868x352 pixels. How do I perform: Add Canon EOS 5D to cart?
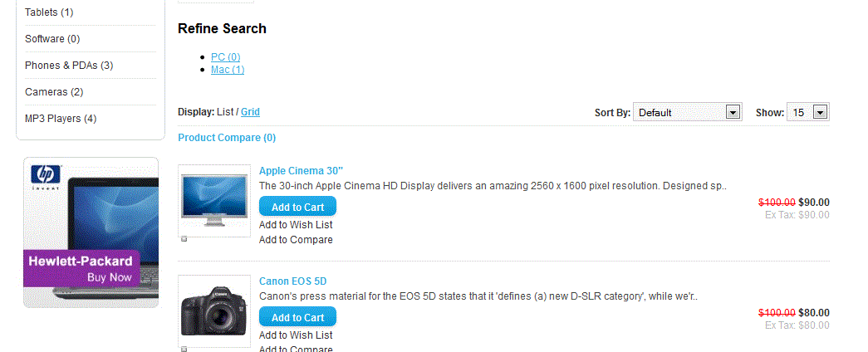pos(297,317)
